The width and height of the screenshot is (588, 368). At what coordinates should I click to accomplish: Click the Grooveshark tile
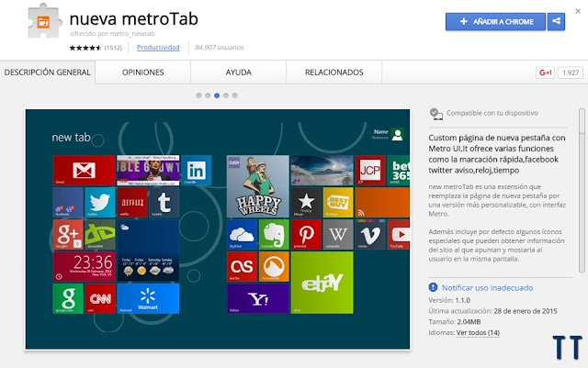click(x=274, y=266)
